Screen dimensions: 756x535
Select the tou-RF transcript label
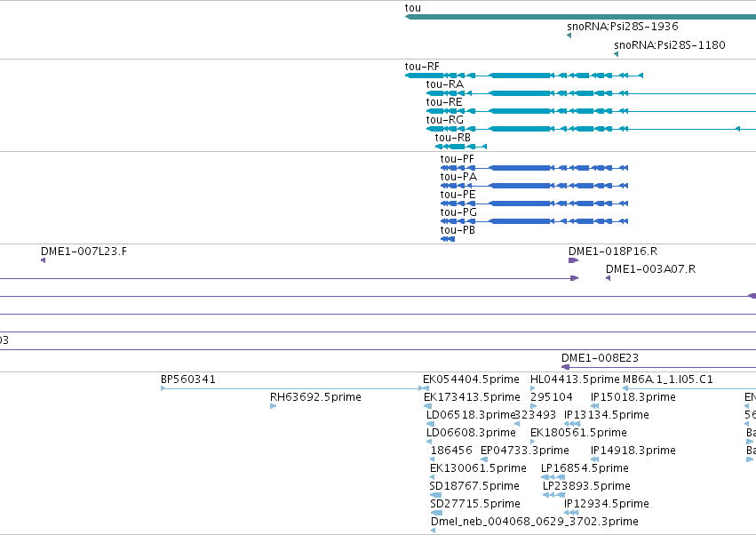(x=422, y=67)
